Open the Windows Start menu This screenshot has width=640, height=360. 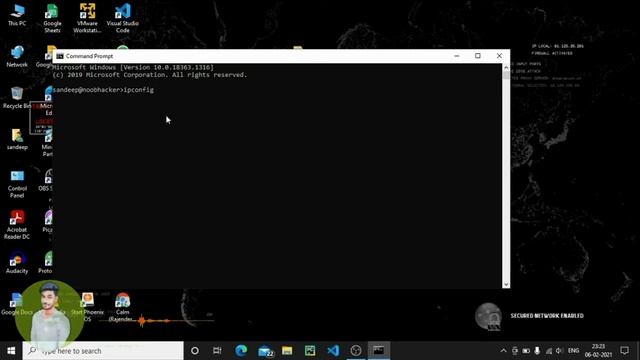pyautogui.click(x=11, y=351)
